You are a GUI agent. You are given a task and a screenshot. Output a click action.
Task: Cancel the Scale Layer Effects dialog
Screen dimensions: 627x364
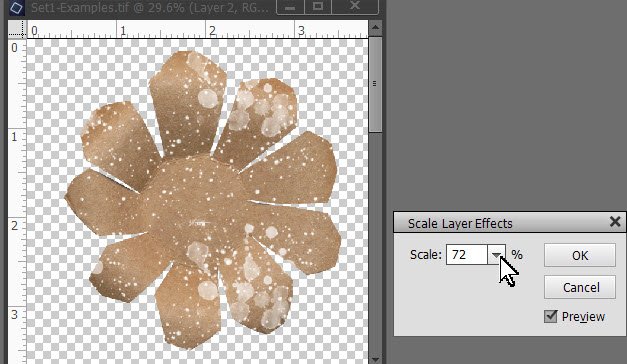tap(579, 287)
